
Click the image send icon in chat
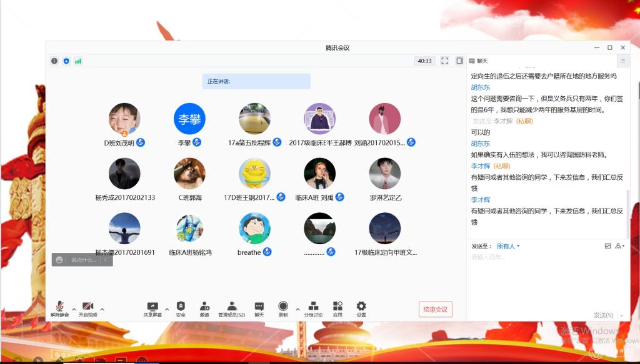pyautogui.click(x=607, y=246)
